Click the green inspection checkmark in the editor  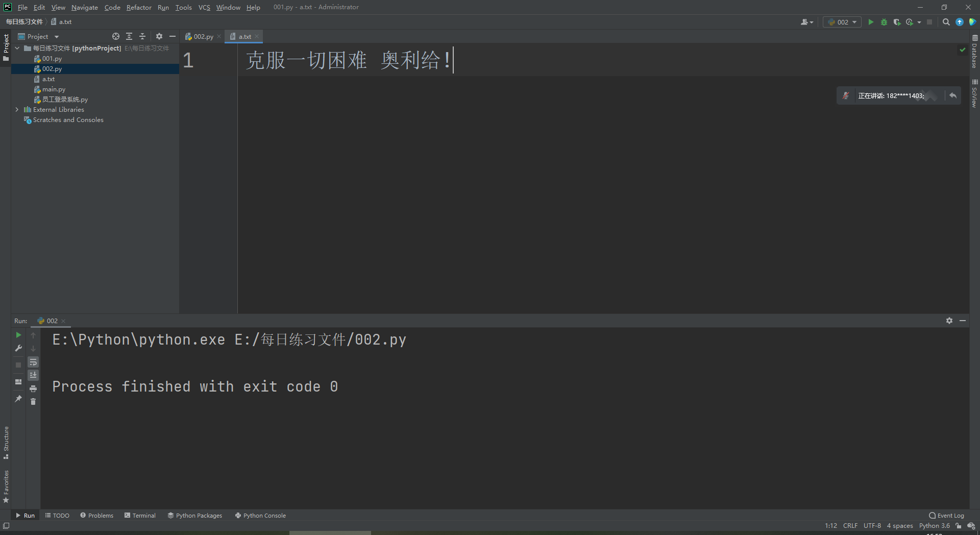[963, 50]
